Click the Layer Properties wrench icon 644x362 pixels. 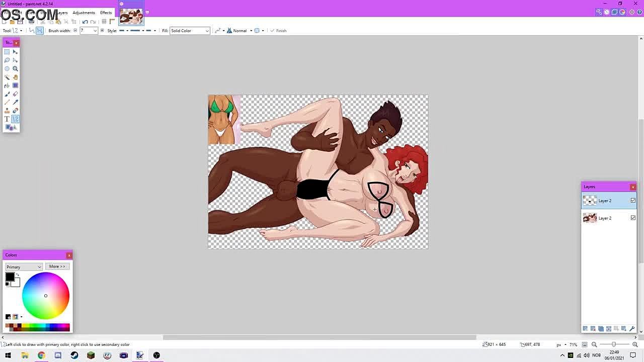tap(632, 329)
